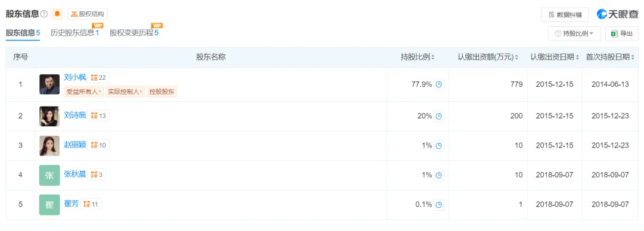Click the 股权结构 button
Image resolution: width=644 pixels, height=231 pixels.
(x=88, y=14)
